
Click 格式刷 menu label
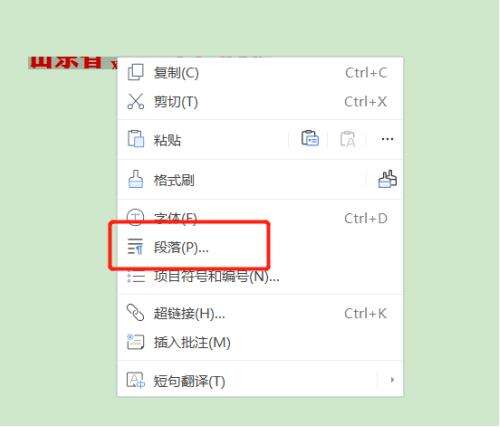coord(174,180)
